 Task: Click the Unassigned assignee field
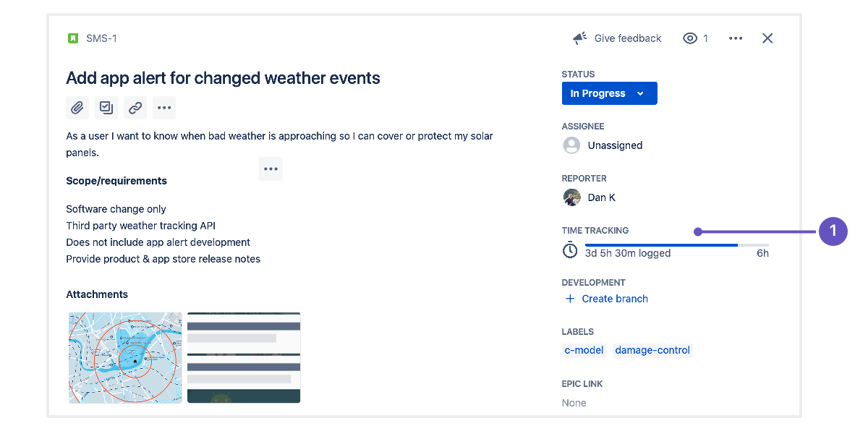[614, 145]
